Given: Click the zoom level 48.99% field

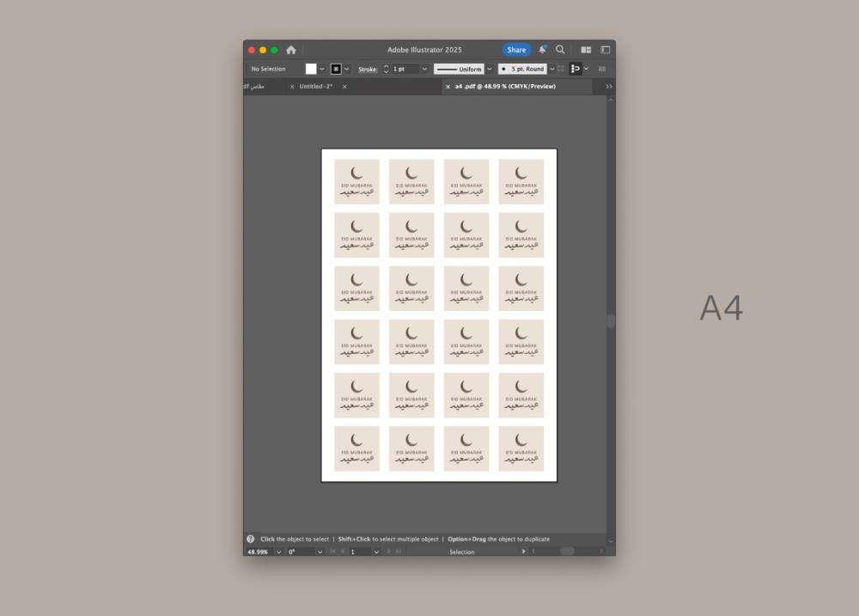Looking at the screenshot, I should point(258,552).
